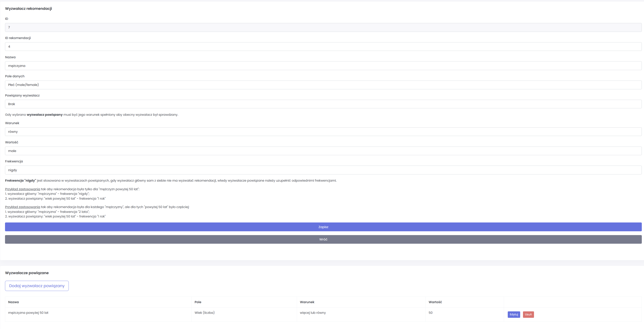Screen dimensions: 644x329
Task: Expand the Warunek condition dropdown
Action: (x=323, y=132)
